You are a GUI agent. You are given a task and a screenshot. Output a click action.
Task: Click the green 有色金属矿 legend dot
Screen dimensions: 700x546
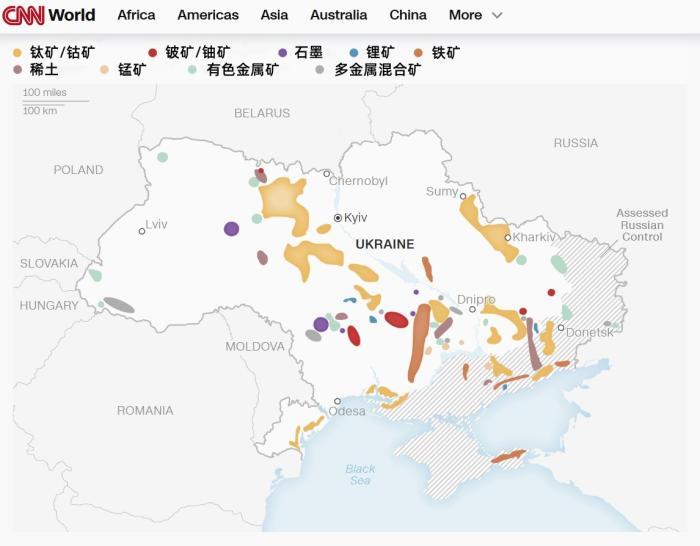(193, 70)
